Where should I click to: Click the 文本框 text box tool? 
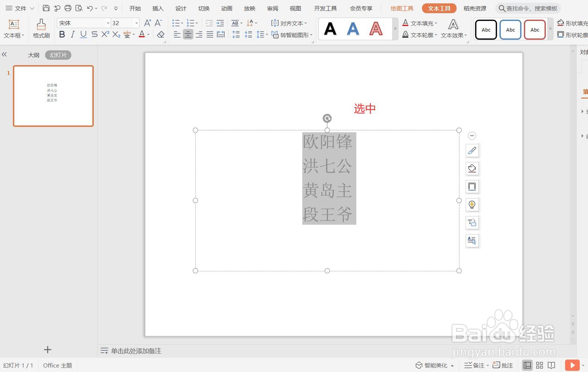pos(14,29)
